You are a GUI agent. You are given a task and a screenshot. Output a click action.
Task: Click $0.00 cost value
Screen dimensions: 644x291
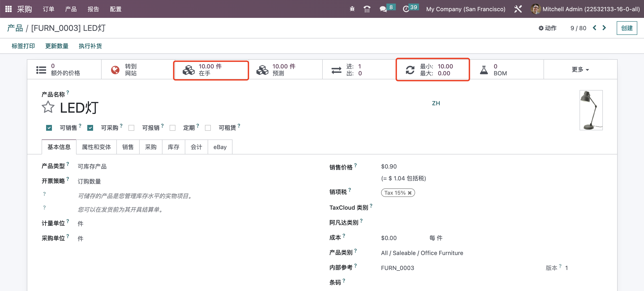(389, 238)
